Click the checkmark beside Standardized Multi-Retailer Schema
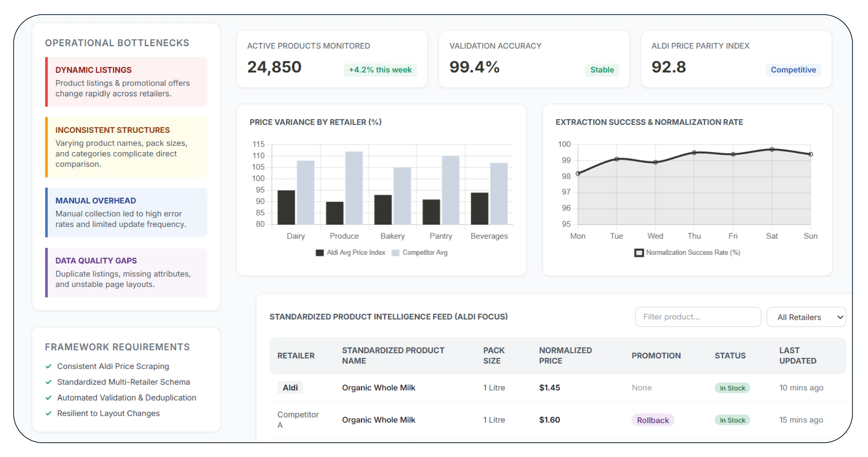The width and height of the screenshot is (868, 457). (x=48, y=382)
